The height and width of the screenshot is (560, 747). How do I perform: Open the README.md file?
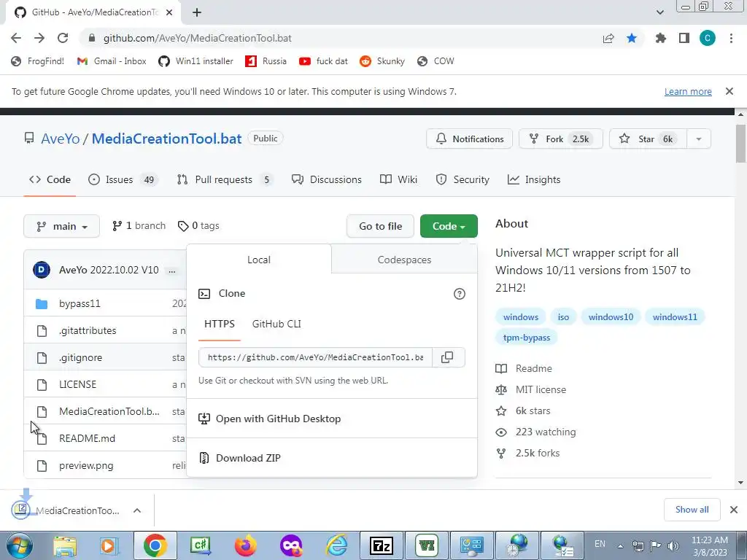(88, 438)
